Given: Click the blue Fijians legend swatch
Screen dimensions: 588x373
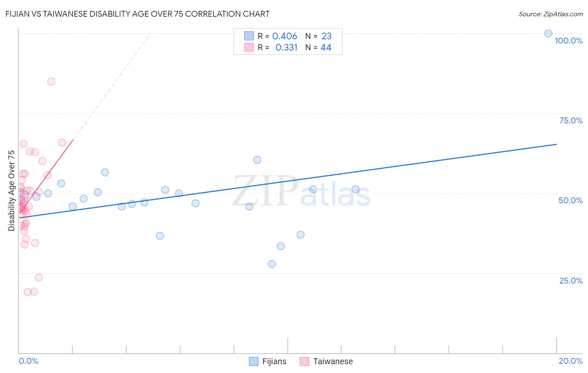Looking at the screenshot, I should [253, 361].
